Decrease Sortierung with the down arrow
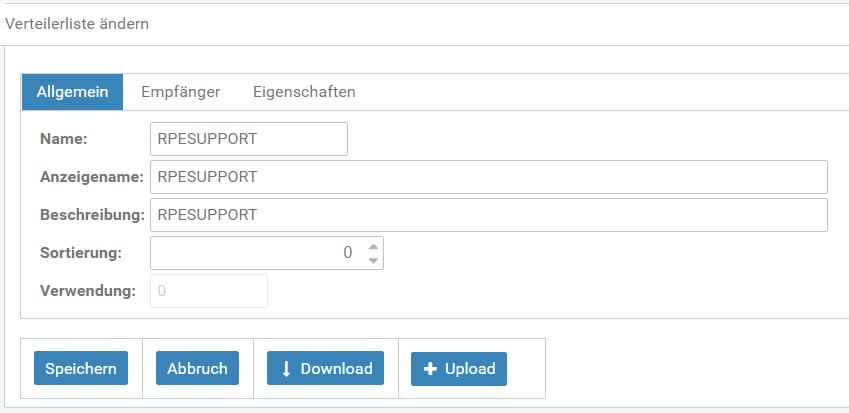849x413 pixels. coord(373,261)
